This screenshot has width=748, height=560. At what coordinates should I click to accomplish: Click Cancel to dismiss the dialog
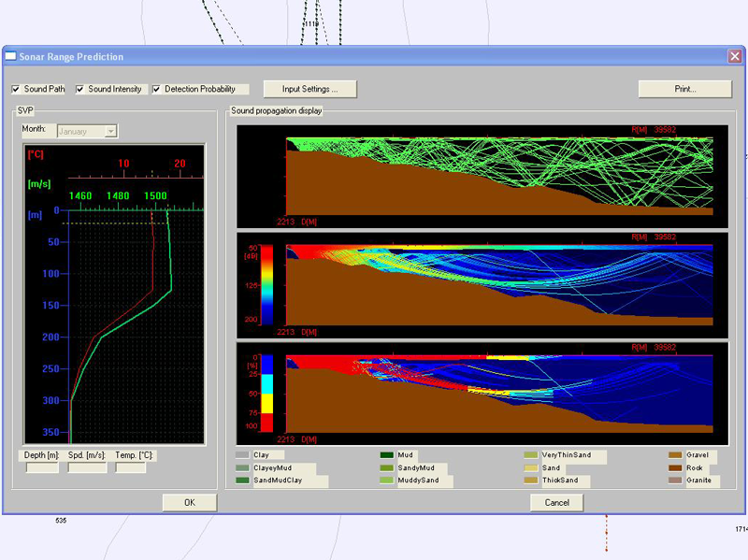tap(556, 503)
